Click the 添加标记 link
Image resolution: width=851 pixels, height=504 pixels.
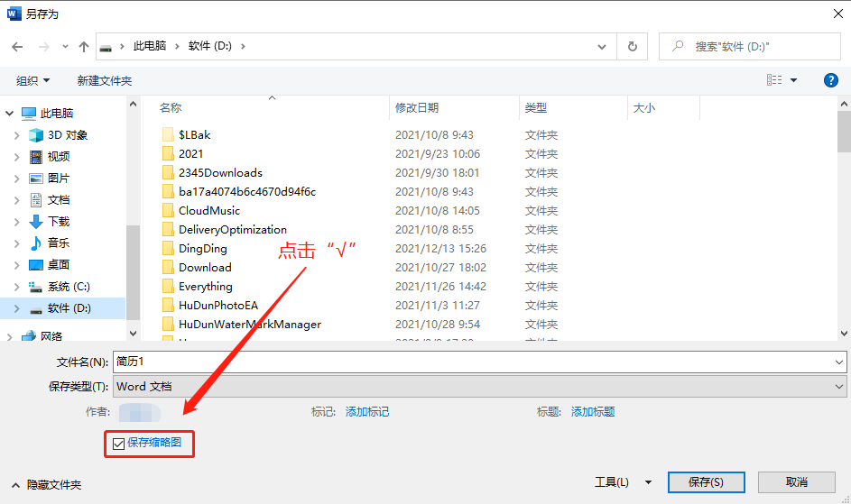pyautogui.click(x=367, y=412)
